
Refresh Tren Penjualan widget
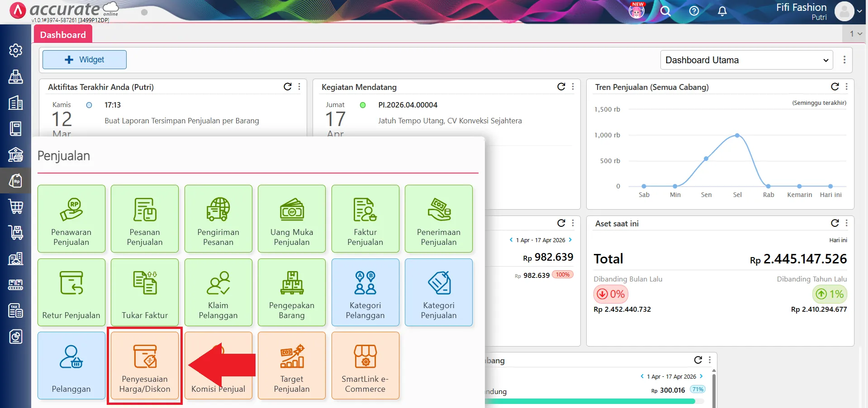[835, 86]
